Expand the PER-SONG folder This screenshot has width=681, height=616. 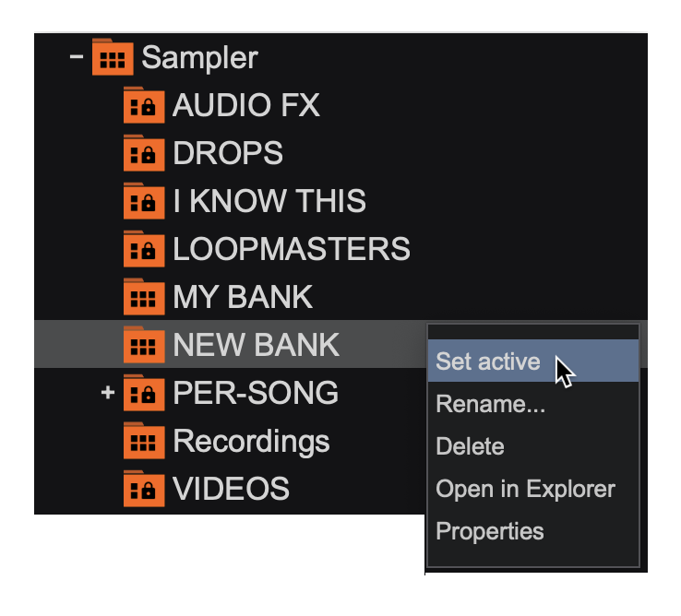[108, 394]
